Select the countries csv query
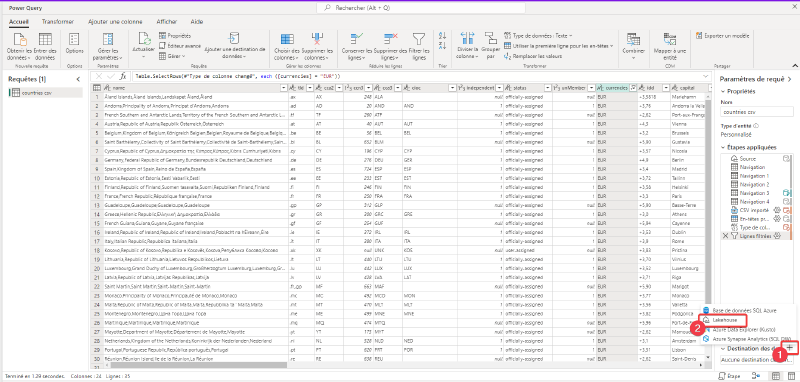This screenshot has height=382, width=800. [x=45, y=93]
